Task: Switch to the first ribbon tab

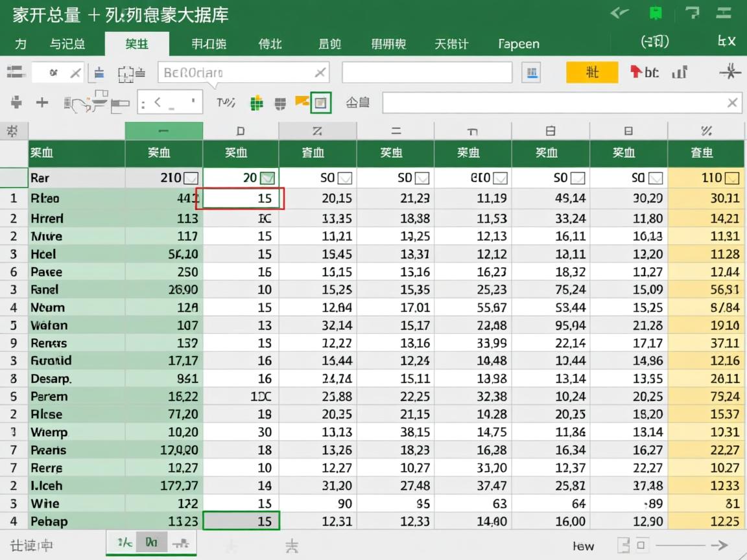Action: (21, 44)
